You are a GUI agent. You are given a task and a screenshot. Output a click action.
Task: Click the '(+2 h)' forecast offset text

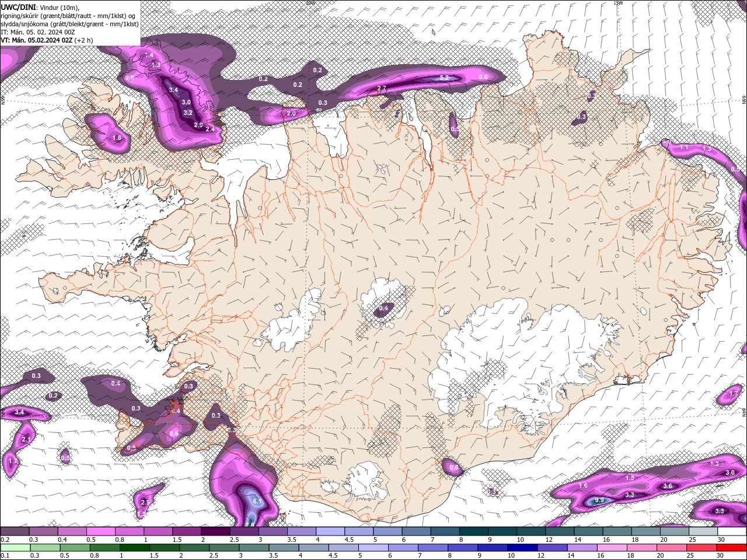[84, 40]
